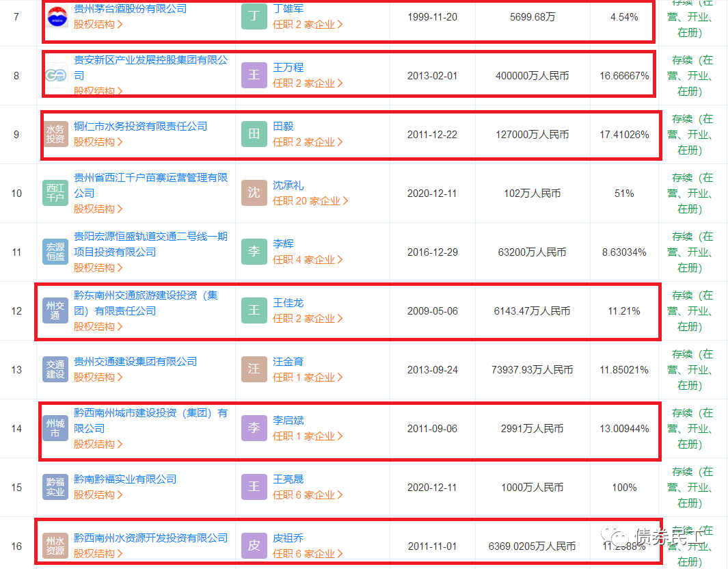The image size is (728, 569).
Task: Expand 股权结构 under 贵州茅台酒股份有限公司
Action: (98, 25)
